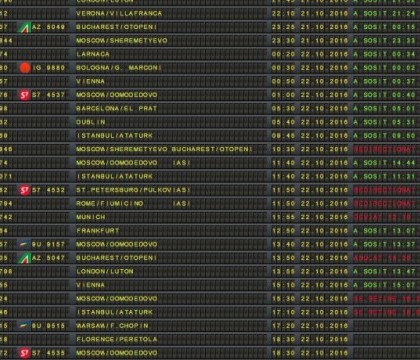Image resolution: width=420 pixels, height=360 pixels.
Task: Click the airline logo beside 9U 9157
Action: pos(24,244)
